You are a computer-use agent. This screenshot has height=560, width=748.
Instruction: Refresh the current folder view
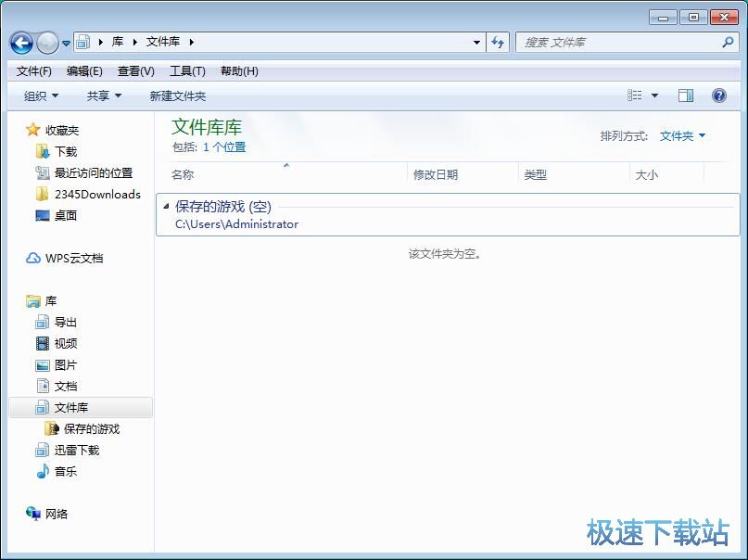(x=498, y=43)
